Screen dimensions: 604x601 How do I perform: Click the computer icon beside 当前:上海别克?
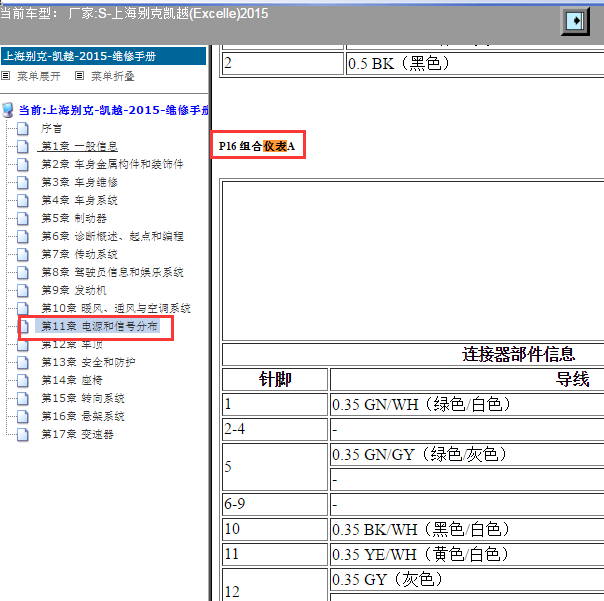(x=8, y=110)
